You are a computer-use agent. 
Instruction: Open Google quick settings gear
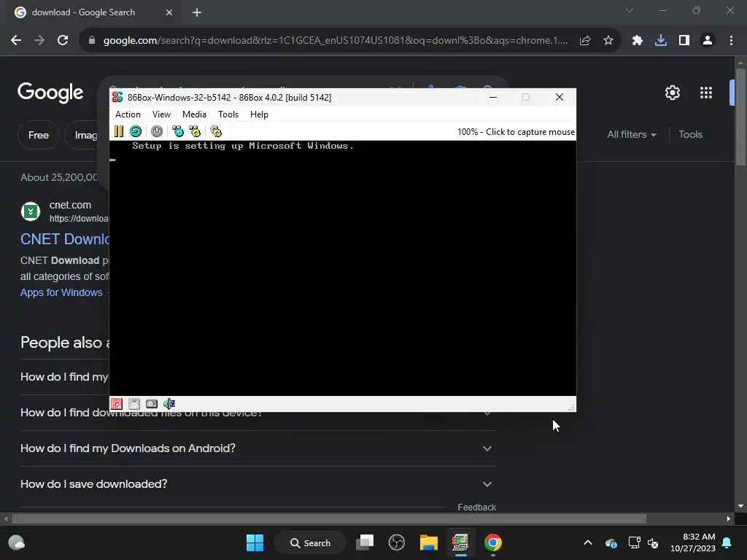pos(672,93)
